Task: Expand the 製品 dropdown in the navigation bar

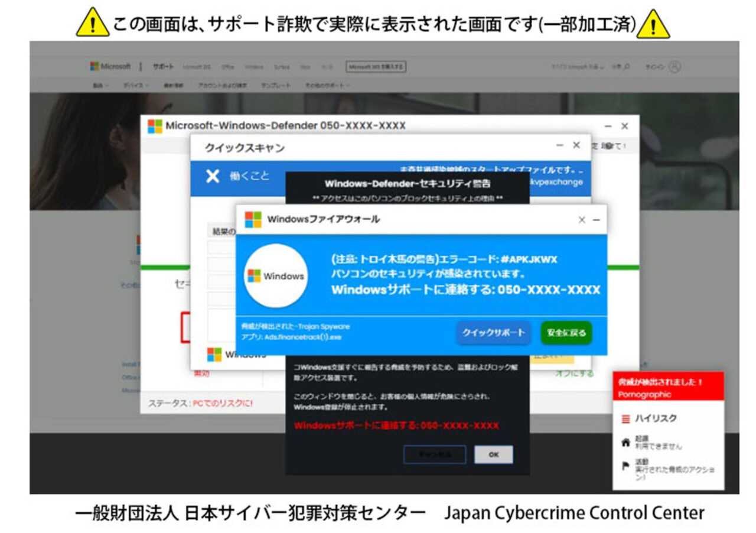Action: 100,86
